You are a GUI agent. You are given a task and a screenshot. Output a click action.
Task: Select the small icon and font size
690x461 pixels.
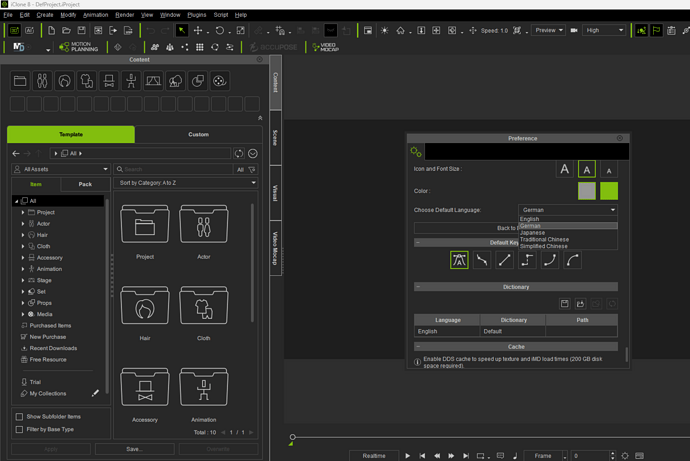click(609, 169)
